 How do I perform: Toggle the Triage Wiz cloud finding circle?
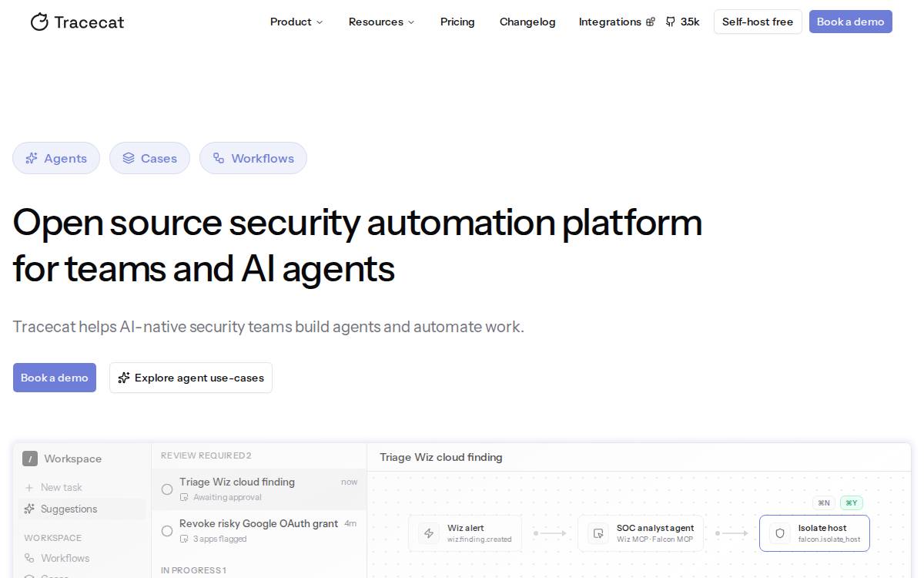point(167,489)
